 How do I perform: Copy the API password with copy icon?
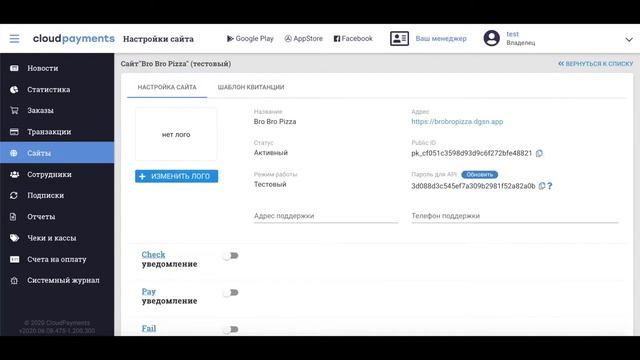[x=542, y=186]
